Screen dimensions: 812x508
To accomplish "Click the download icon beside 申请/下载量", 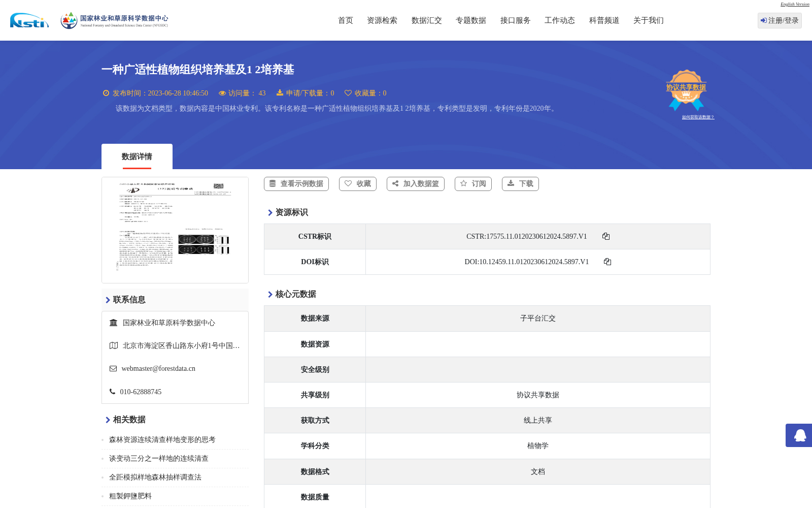I will pos(280,93).
